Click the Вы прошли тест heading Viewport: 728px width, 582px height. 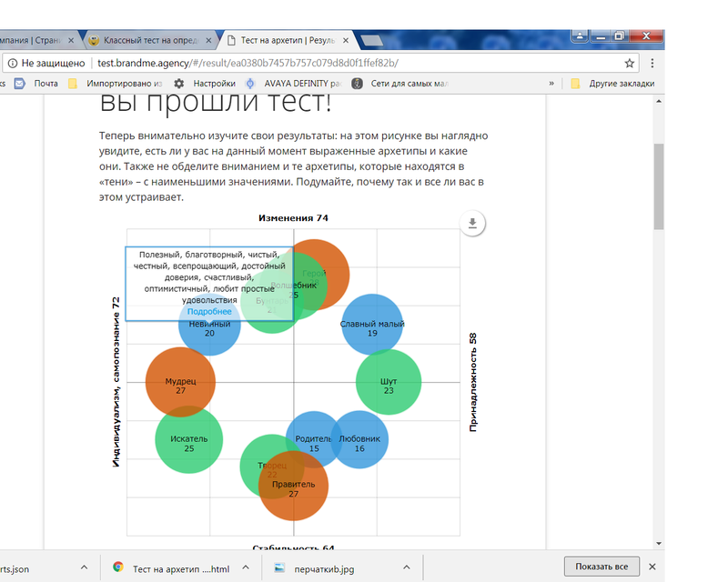pos(216,102)
